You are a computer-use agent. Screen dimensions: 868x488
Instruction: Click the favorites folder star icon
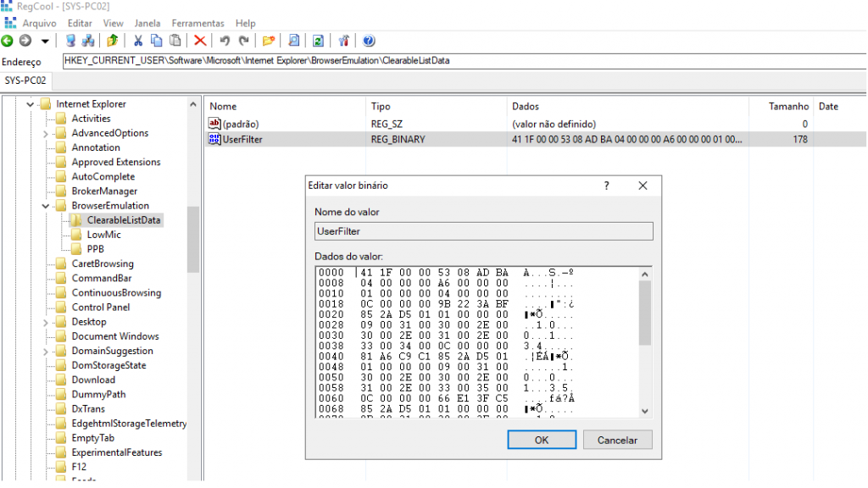click(x=269, y=41)
